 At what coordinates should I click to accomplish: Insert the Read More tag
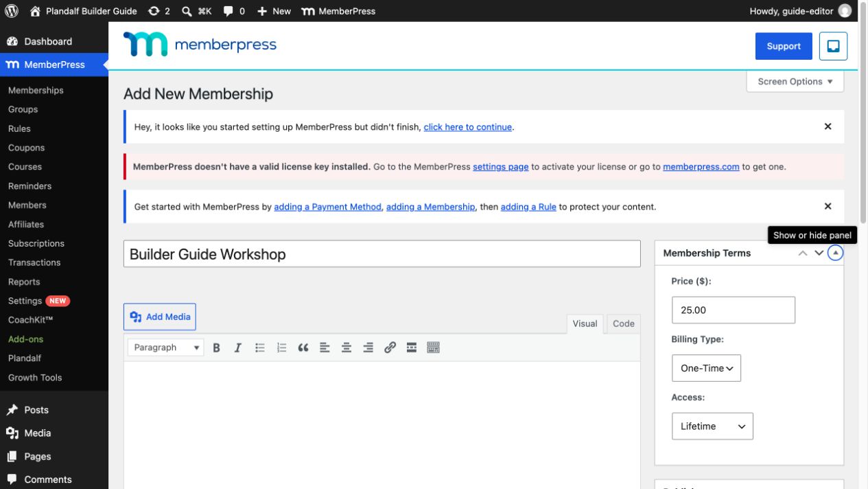click(412, 348)
